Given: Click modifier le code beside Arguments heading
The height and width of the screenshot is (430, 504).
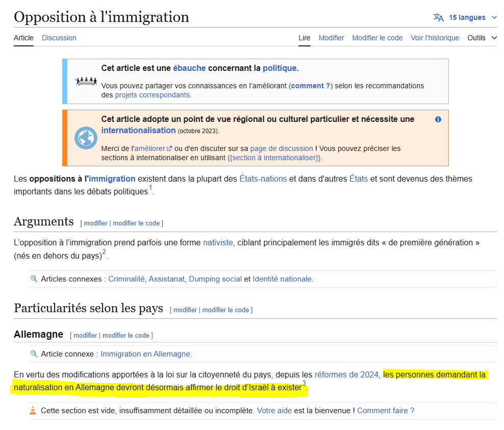Looking at the screenshot, I should pyautogui.click(x=136, y=223).
